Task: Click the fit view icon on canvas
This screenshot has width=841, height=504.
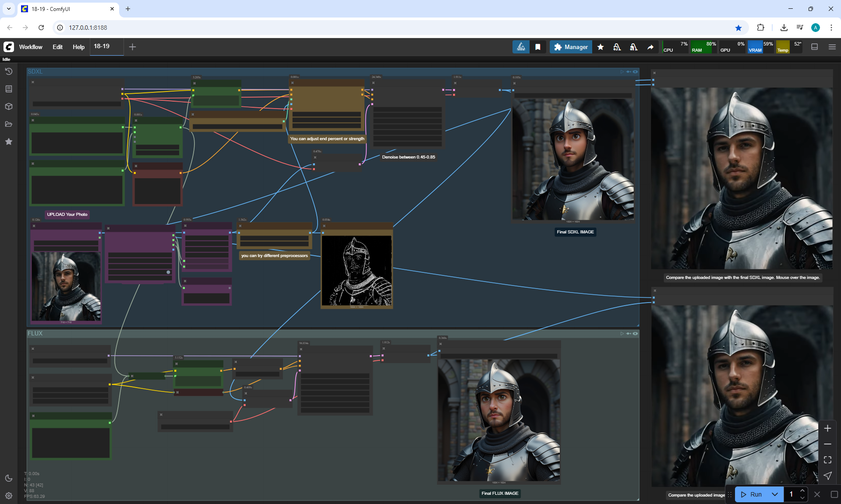Action: (x=827, y=460)
